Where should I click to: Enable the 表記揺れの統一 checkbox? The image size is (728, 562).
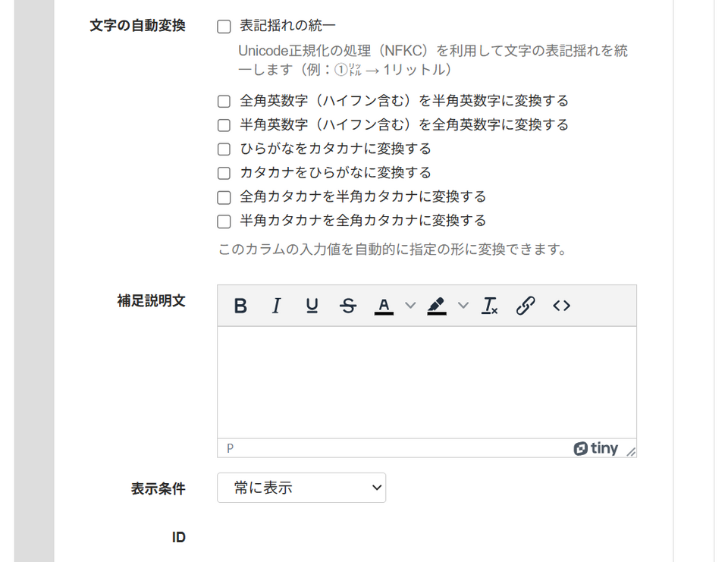[224, 27]
